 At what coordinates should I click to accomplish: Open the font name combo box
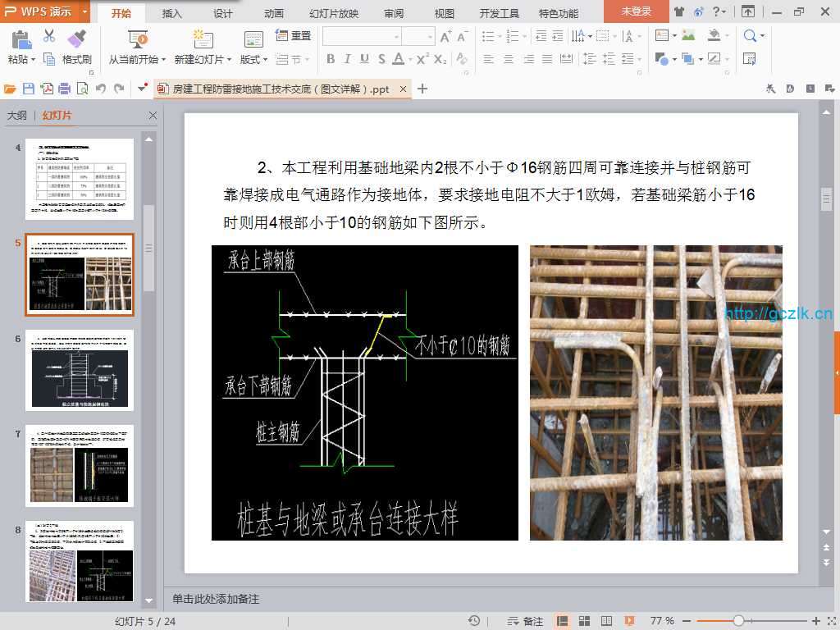pyautogui.click(x=361, y=36)
